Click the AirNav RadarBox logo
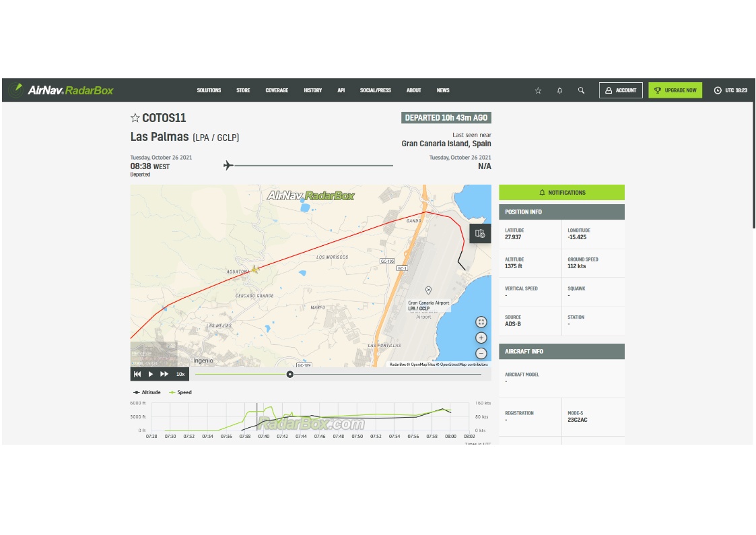The height and width of the screenshot is (535, 756). [x=61, y=90]
